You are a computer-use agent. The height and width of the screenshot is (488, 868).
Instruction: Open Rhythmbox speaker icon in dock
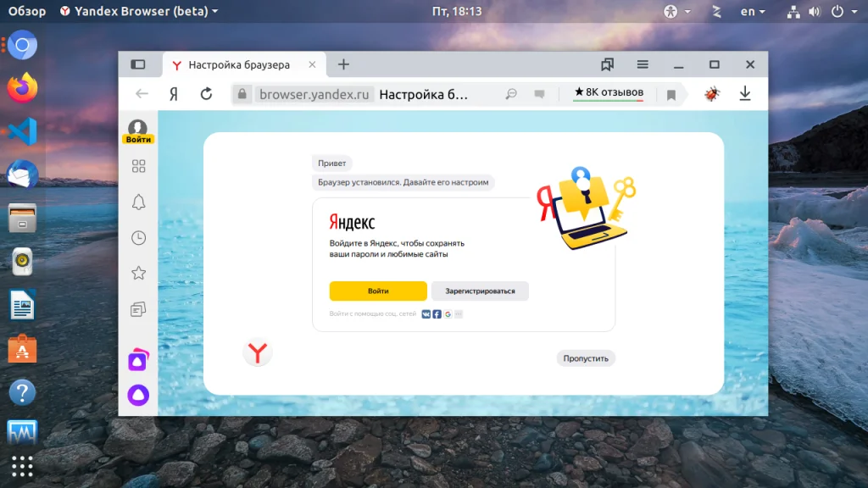pyautogui.click(x=22, y=261)
